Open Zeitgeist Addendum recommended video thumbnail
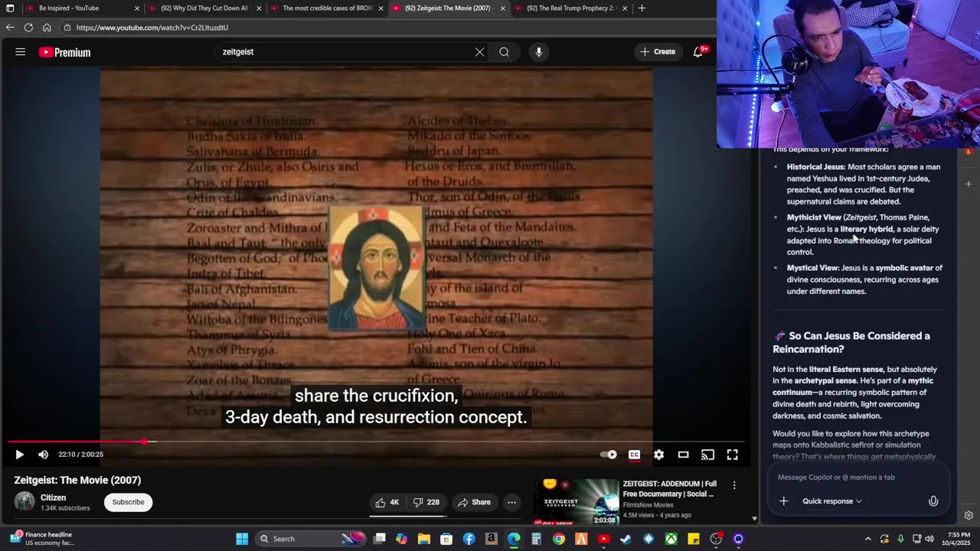This screenshot has width=980, height=551. pos(576,502)
